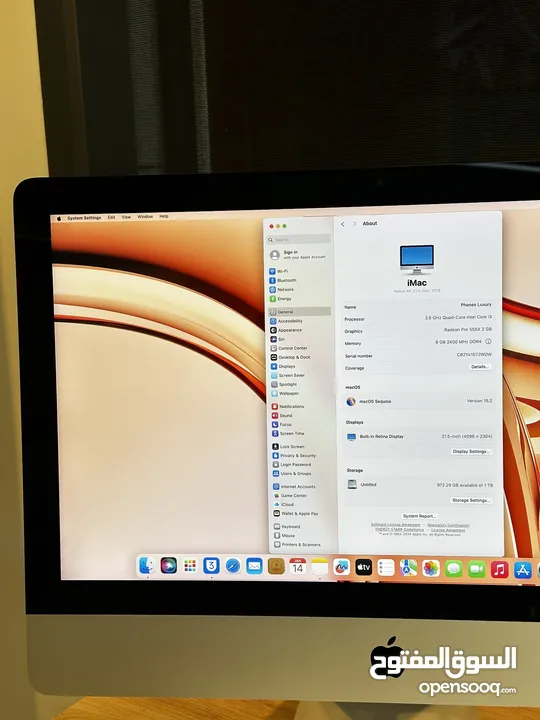The image size is (540, 720).
Task: Open Notifications settings
Action: point(288,406)
